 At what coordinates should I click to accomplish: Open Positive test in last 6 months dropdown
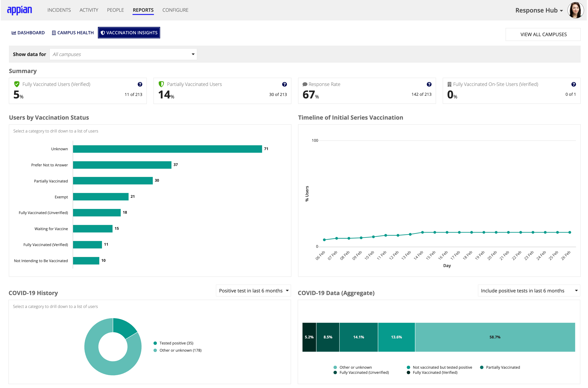point(253,291)
